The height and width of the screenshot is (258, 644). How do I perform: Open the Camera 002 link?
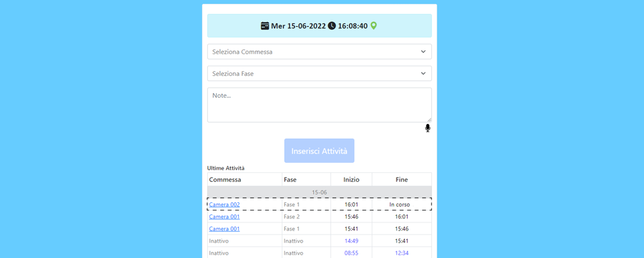(224, 204)
